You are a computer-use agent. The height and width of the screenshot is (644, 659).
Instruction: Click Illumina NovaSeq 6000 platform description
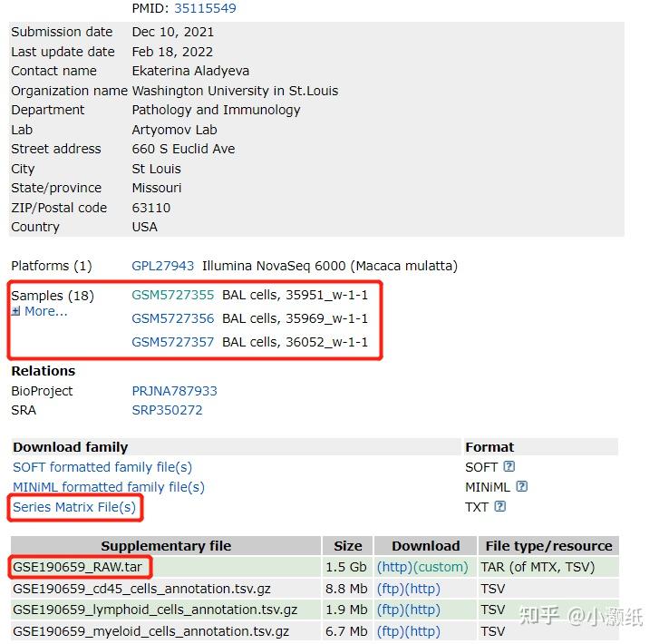pyautogui.click(x=330, y=266)
